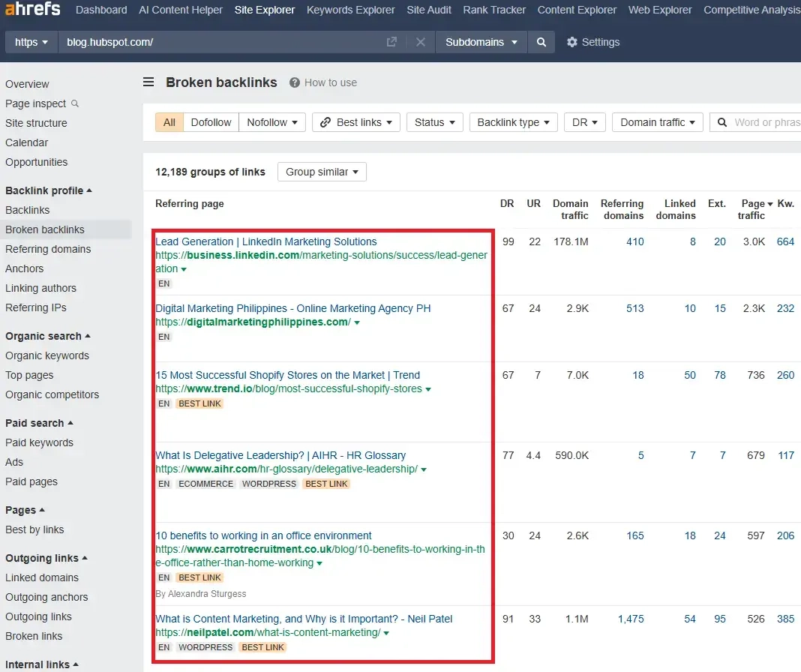Click the search magnifier button
This screenshot has width=801, height=672.
point(541,42)
